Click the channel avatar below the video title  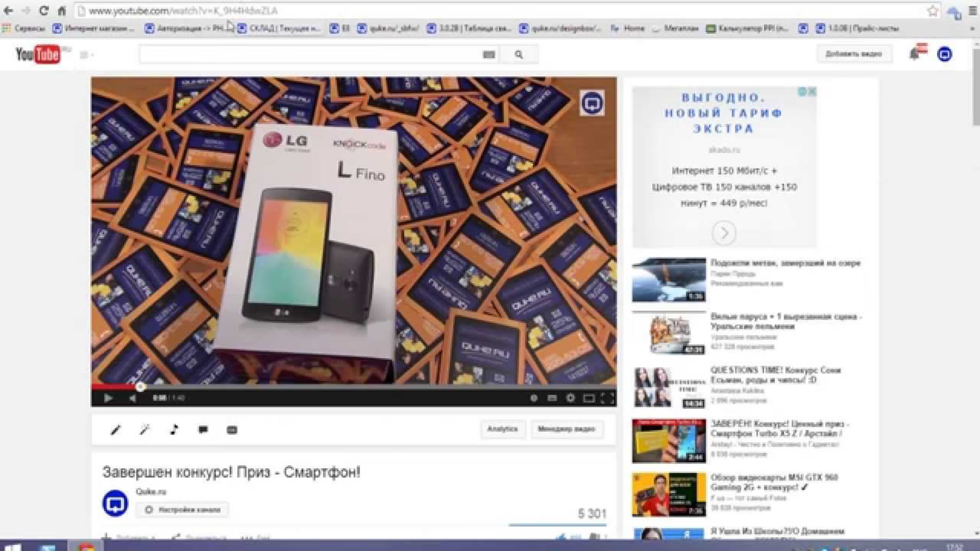point(115,503)
